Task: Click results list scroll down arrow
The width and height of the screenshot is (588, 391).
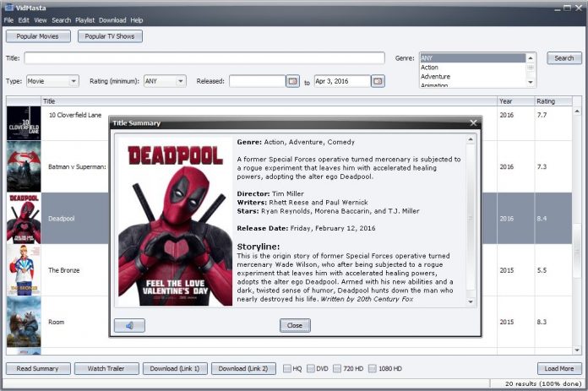Action: pyautogui.click(x=577, y=350)
